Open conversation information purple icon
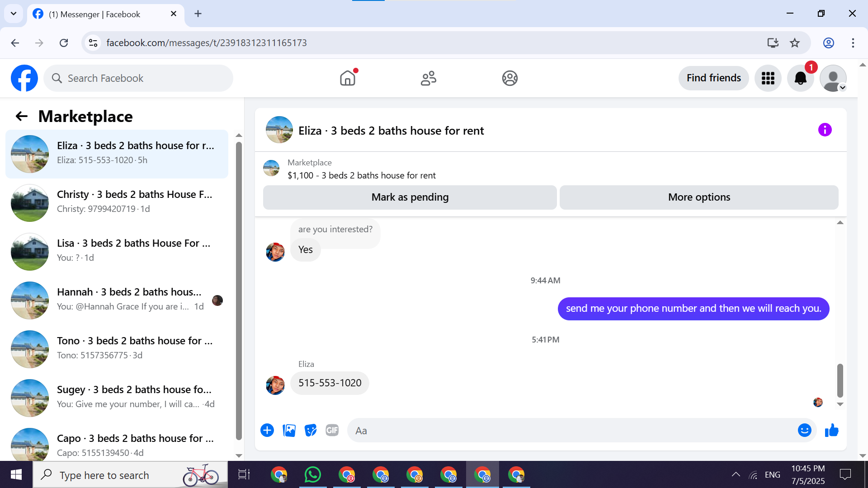The width and height of the screenshot is (868, 488). [825, 130]
